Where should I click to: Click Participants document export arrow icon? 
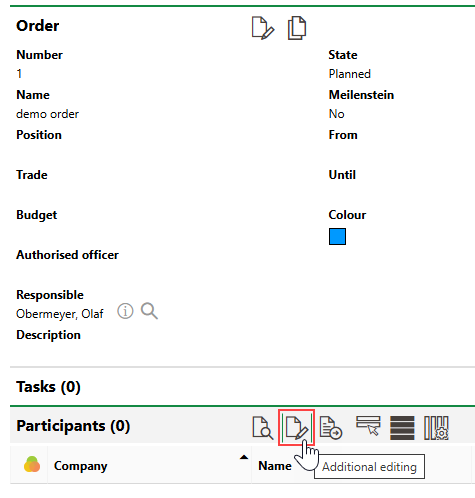pos(331,428)
